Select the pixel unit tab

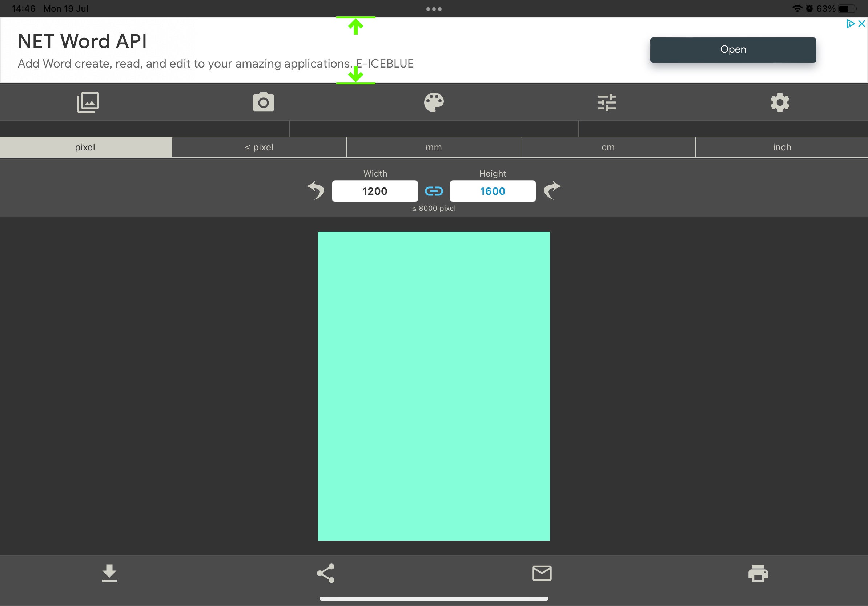pyautogui.click(x=85, y=148)
